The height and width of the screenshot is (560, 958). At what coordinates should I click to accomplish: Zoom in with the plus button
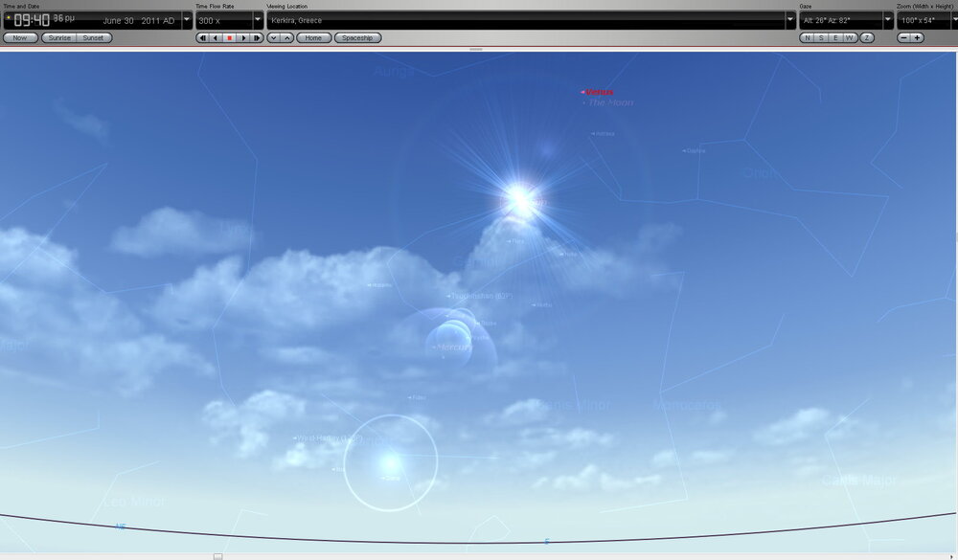click(917, 37)
